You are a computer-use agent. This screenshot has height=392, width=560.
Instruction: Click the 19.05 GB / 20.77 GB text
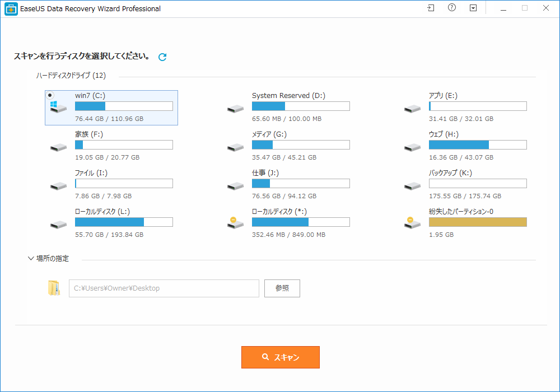(x=107, y=157)
